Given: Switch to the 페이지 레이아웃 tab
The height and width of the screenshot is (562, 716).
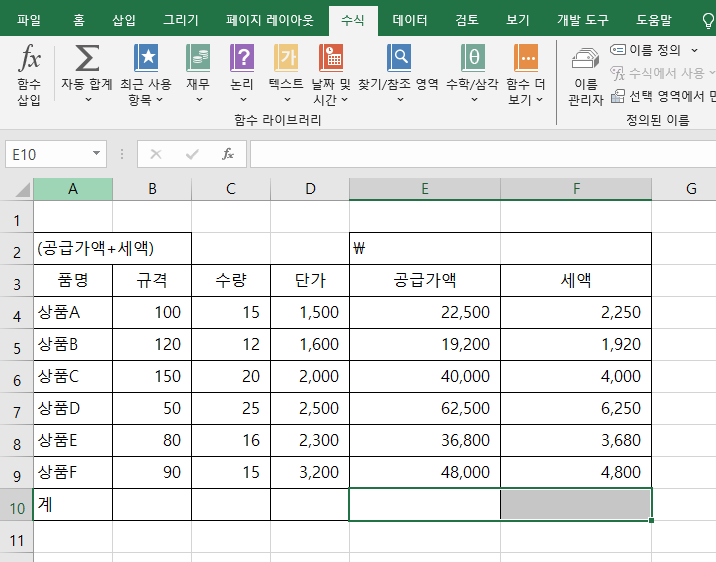Looking at the screenshot, I should coord(269,20).
